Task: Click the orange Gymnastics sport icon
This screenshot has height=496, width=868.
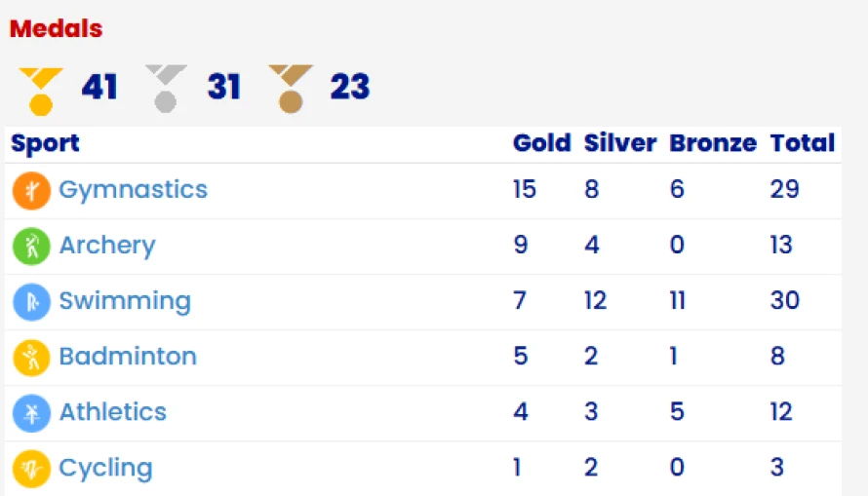Action: click(31, 191)
